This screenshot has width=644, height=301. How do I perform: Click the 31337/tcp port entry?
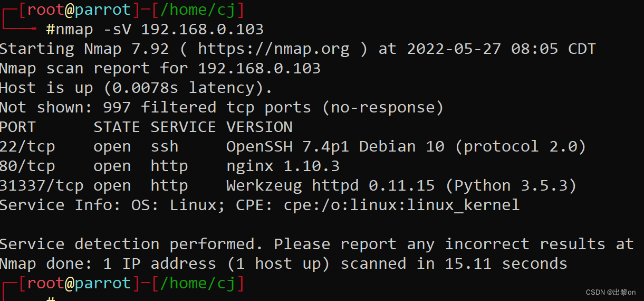point(42,185)
